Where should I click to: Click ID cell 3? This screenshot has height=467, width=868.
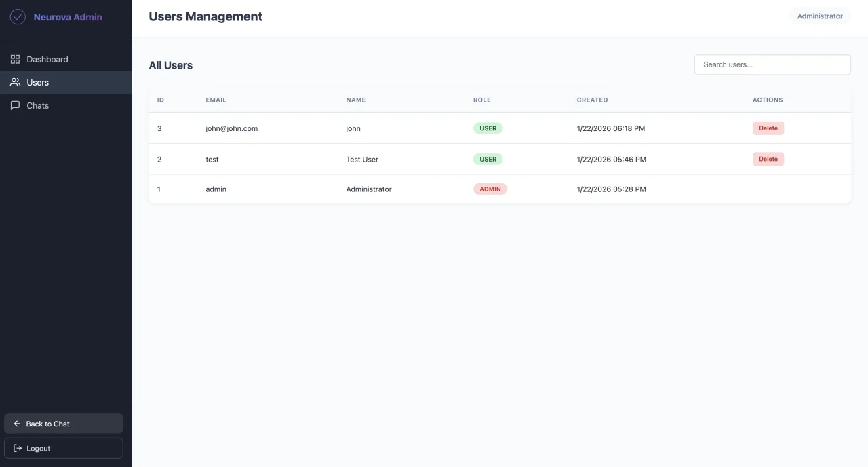point(159,128)
